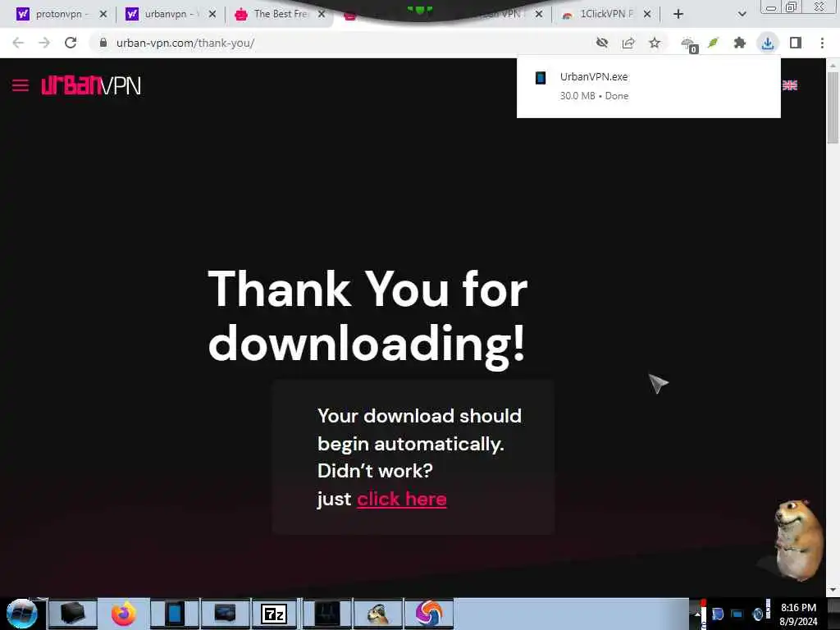Viewport: 840px width, 630px height.
Task: Click the UK flag language selector
Action: 790,85
